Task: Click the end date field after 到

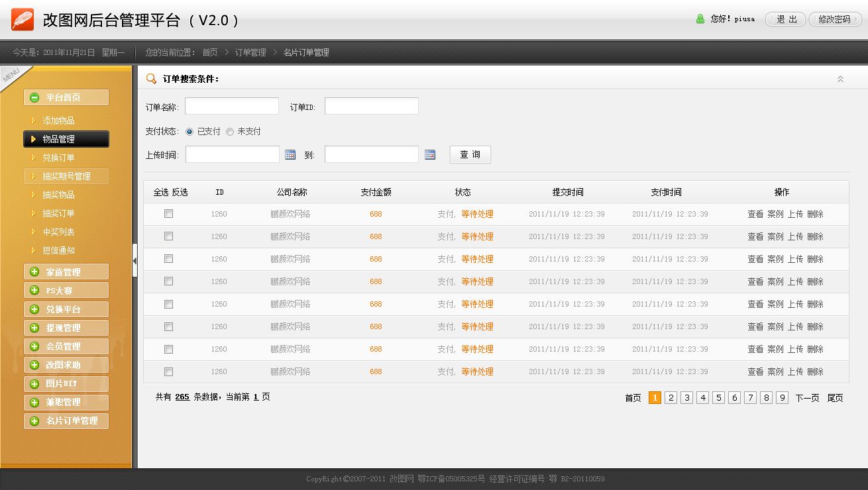Action: coord(372,154)
